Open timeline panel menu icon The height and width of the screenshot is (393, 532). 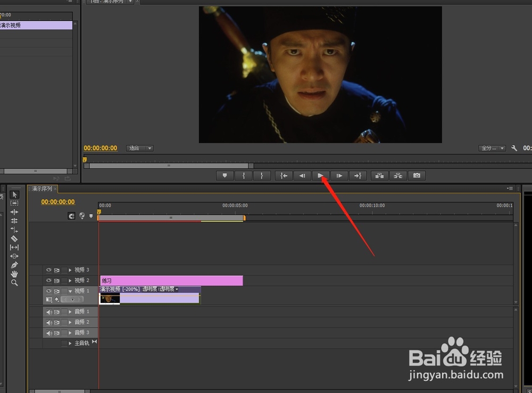pyautogui.click(x=510, y=188)
